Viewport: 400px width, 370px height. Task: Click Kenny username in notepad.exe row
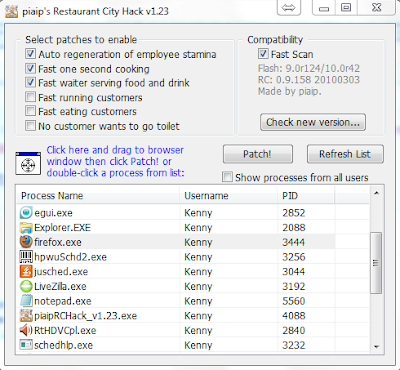198,301
